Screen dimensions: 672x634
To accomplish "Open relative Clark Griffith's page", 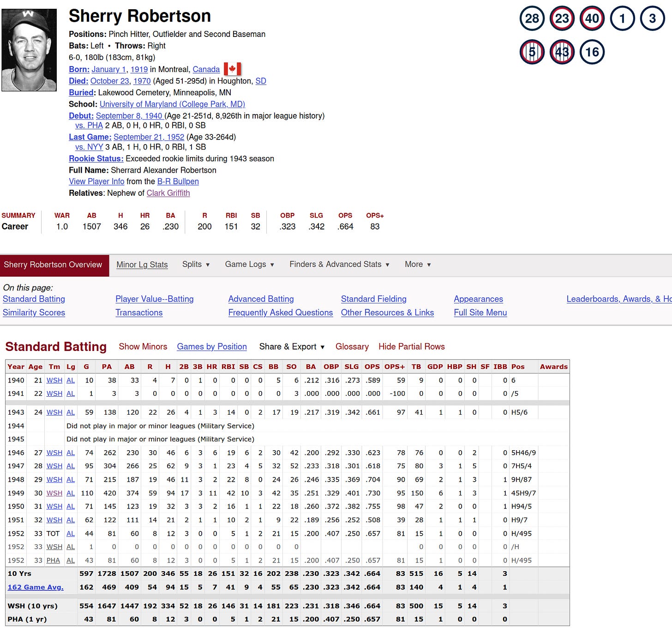I will coord(168,193).
